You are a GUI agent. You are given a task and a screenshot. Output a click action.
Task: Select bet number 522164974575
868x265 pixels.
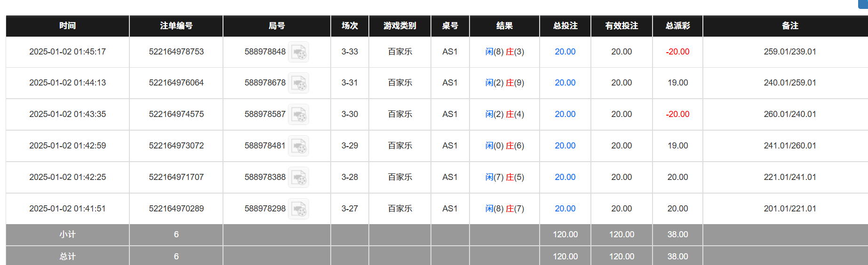click(176, 114)
